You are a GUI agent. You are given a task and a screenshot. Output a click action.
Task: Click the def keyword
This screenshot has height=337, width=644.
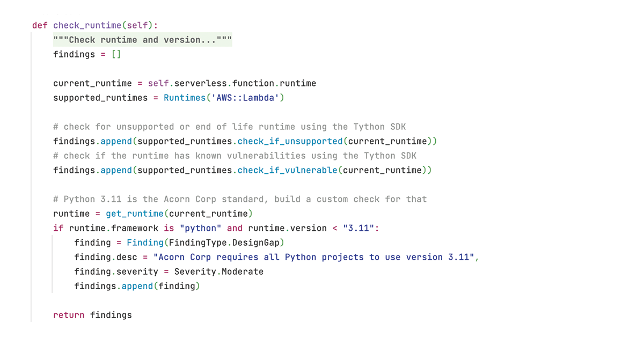pyautogui.click(x=40, y=25)
